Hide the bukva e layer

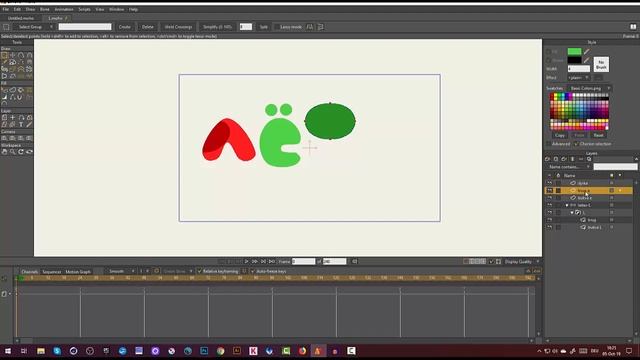click(549, 198)
